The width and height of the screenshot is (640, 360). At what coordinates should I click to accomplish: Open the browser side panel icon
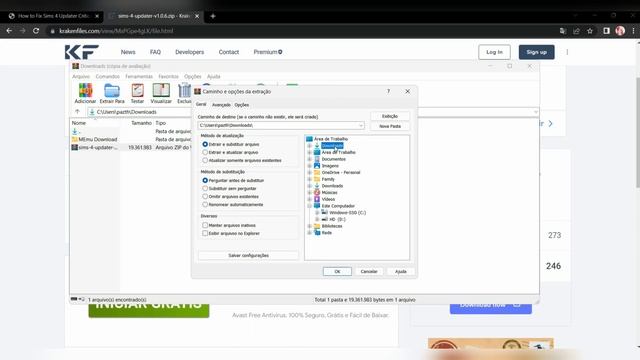click(607, 31)
